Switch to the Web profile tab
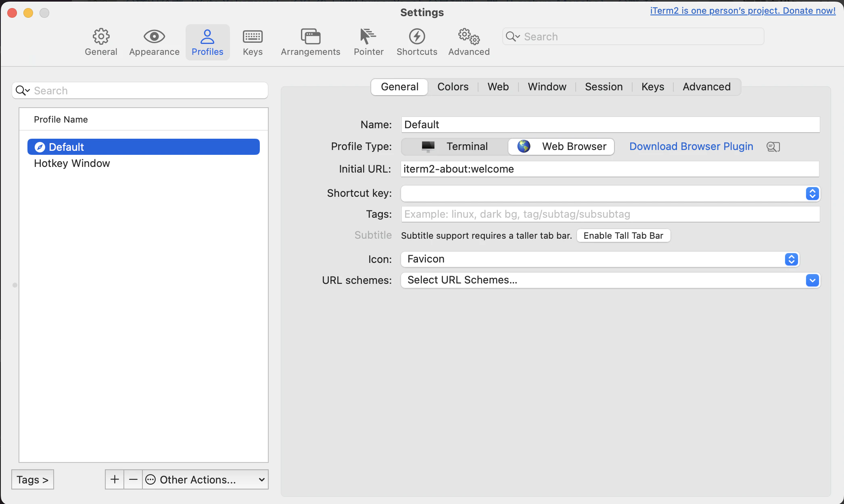Screen dimensions: 844x504 click(x=498, y=87)
